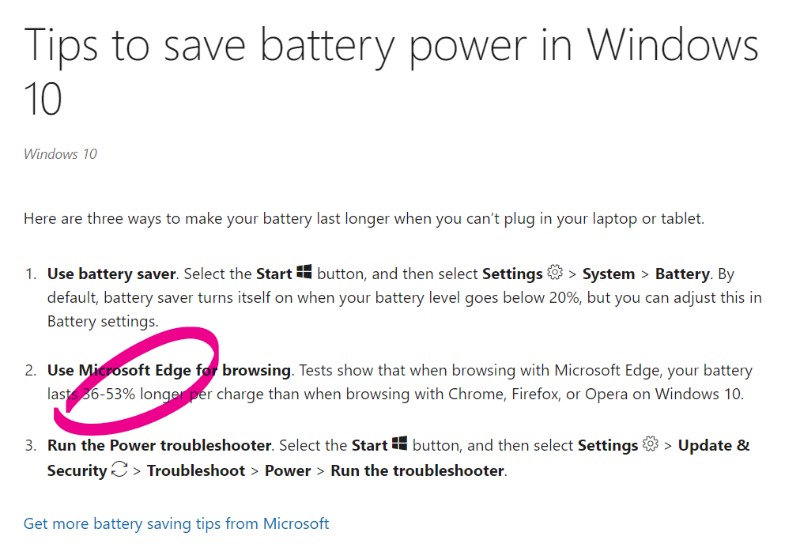Click the Update & Security refresh arrows icon
This screenshot has height=555, width=800.
(x=119, y=469)
